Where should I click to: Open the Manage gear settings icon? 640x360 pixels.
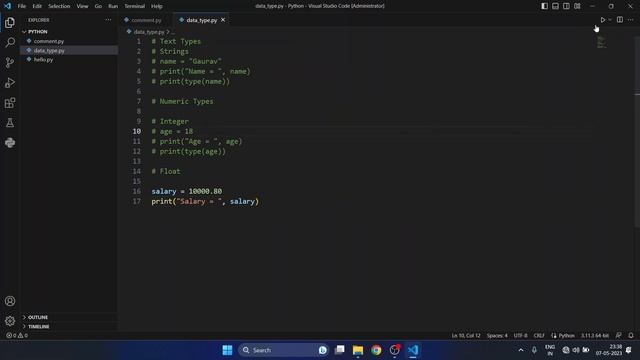coord(10,321)
